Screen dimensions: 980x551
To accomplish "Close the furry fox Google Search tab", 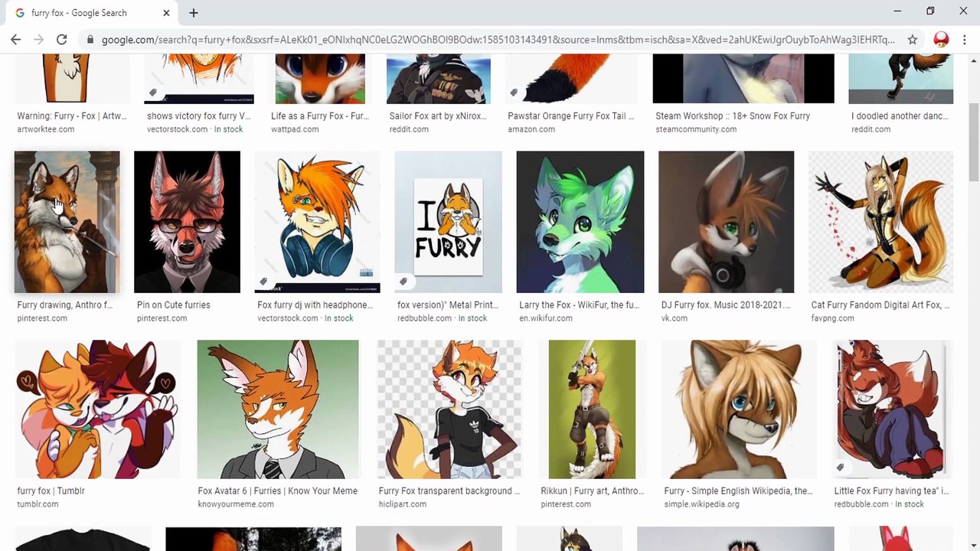I will [166, 13].
